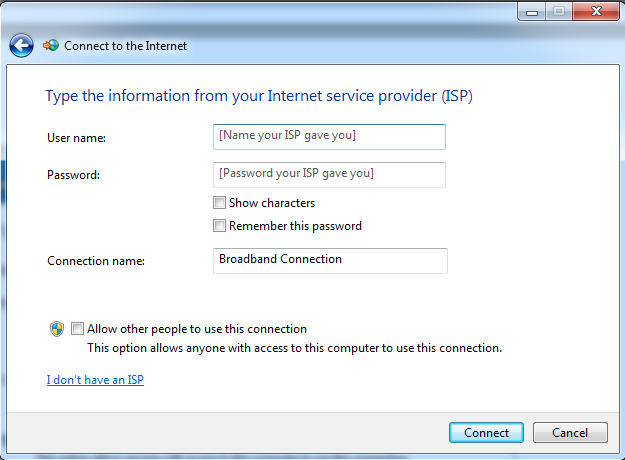The height and width of the screenshot is (460, 625).
Task: Click the Connect button
Action: tap(486, 432)
